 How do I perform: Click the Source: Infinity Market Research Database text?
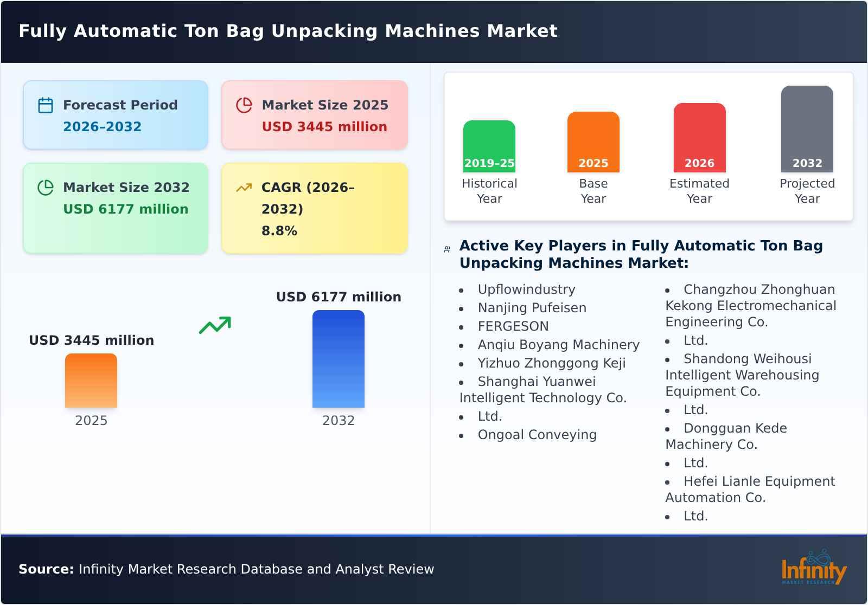[x=226, y=569]
